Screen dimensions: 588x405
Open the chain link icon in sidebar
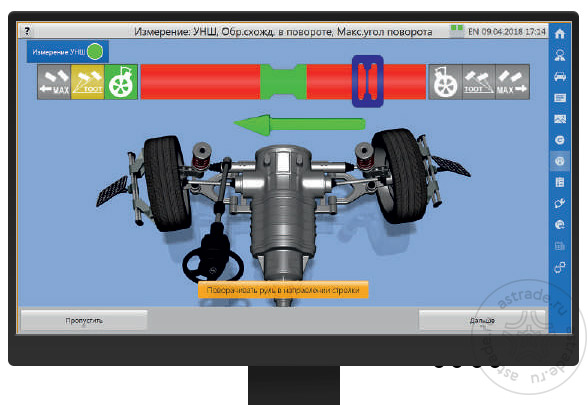(x=560, y=267)
